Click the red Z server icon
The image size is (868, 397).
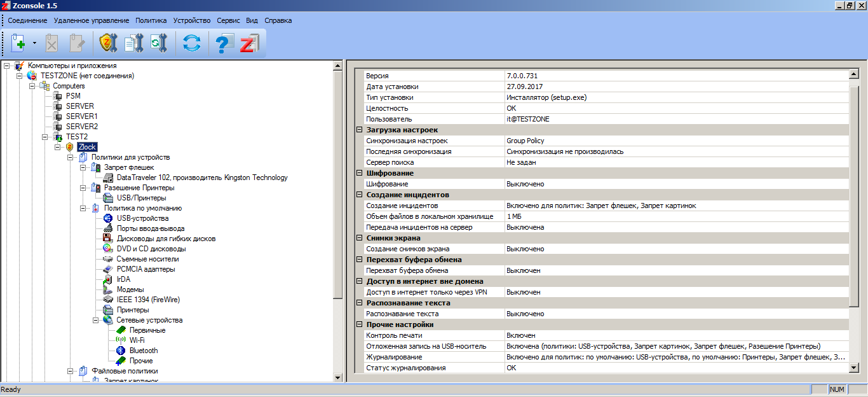point(248,44)
